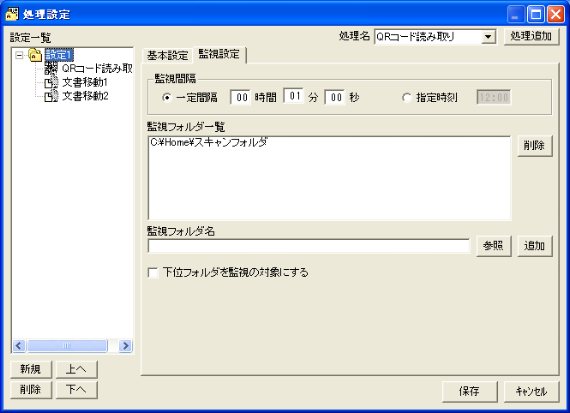Click the 保存 button
The image size is (570, 413).
(x=469, y=391)
